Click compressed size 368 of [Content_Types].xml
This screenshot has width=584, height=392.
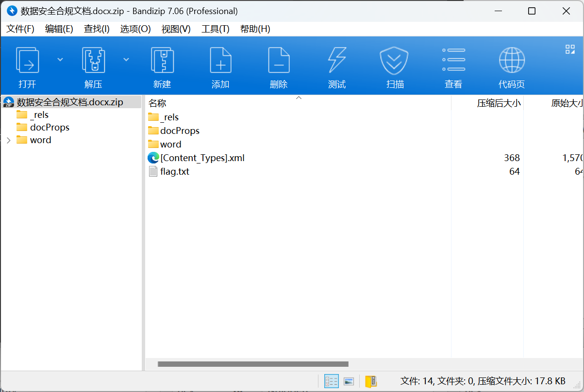(512, 158)
